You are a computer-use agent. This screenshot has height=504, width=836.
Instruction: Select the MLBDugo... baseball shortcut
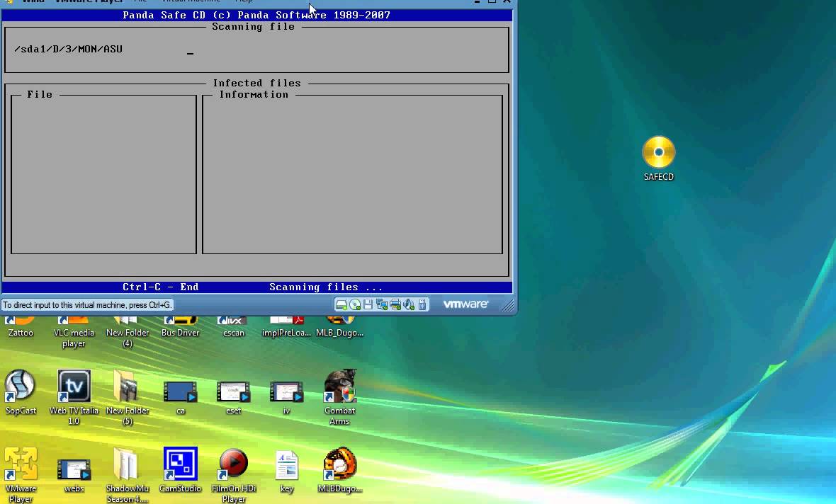tap(339, 470)
